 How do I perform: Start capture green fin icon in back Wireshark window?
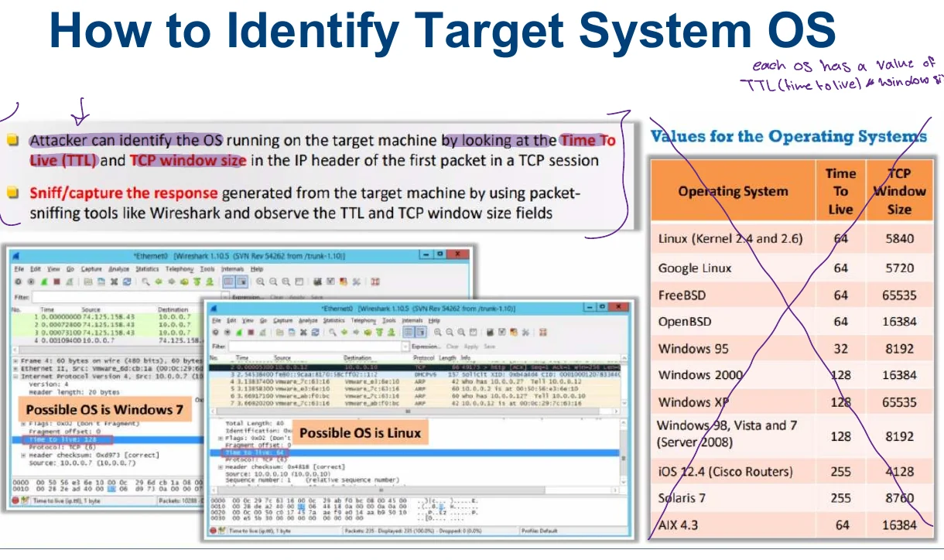[x=44, y=282]
